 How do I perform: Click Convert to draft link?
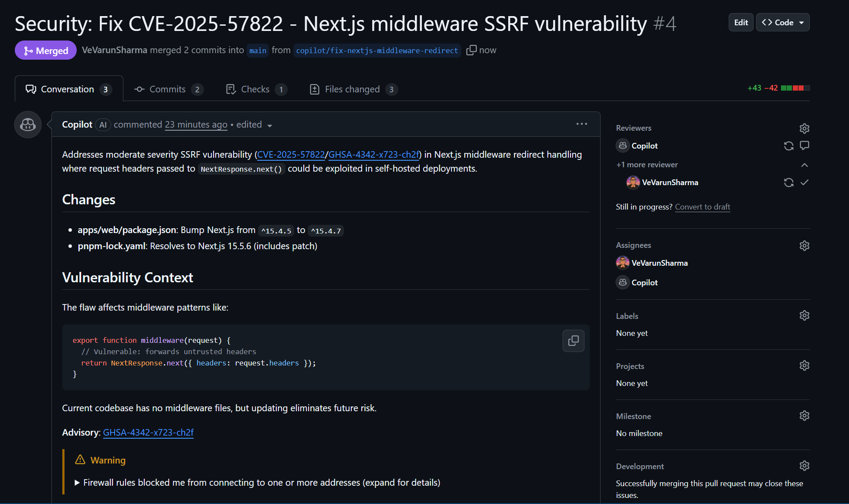703,207
